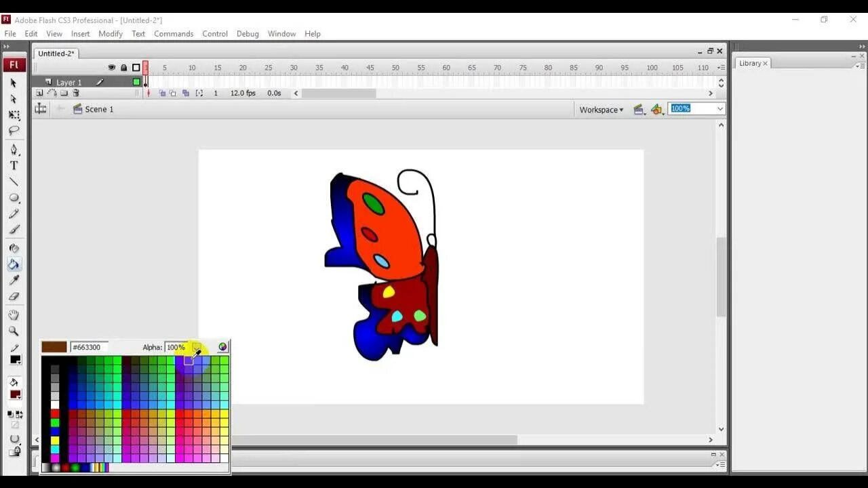Open the File menu

click(x=10, y=33)
